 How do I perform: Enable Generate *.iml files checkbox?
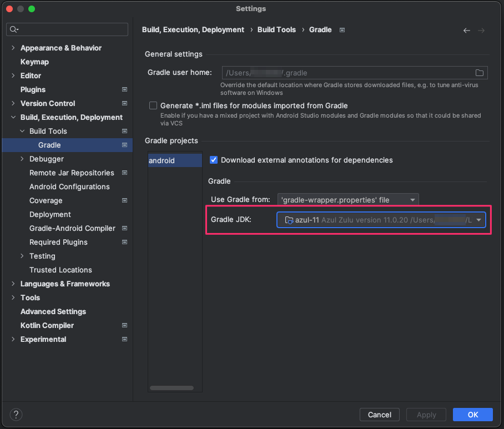click(153, 105)
